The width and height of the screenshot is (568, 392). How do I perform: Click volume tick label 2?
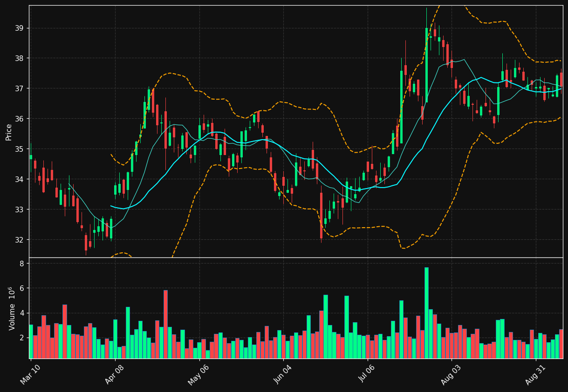point(22,338)
